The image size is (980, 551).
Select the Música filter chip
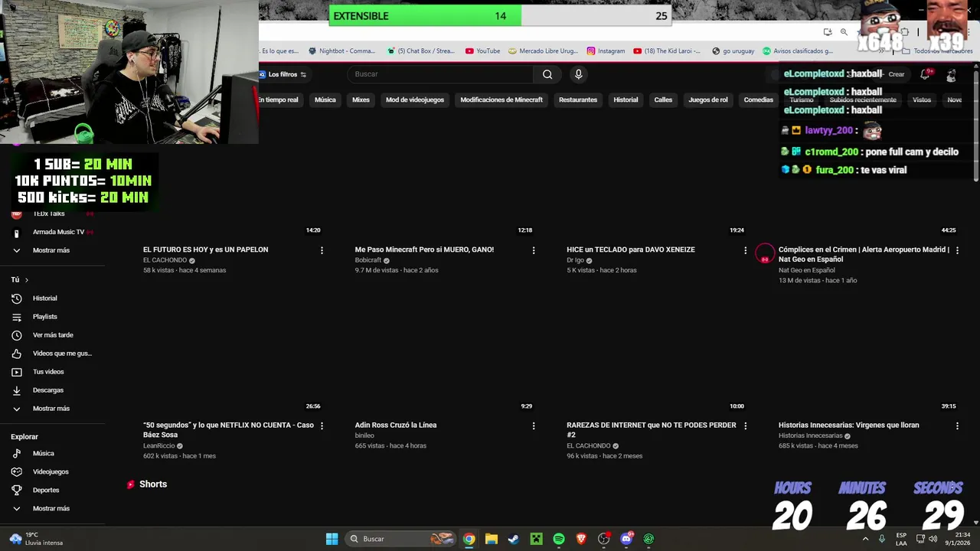point(325,99)
